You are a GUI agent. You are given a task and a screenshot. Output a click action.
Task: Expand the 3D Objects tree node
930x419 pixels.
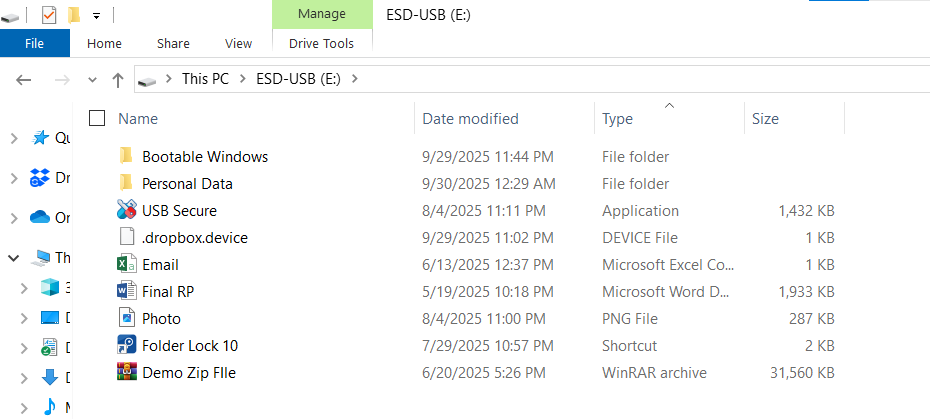[24, 288]
